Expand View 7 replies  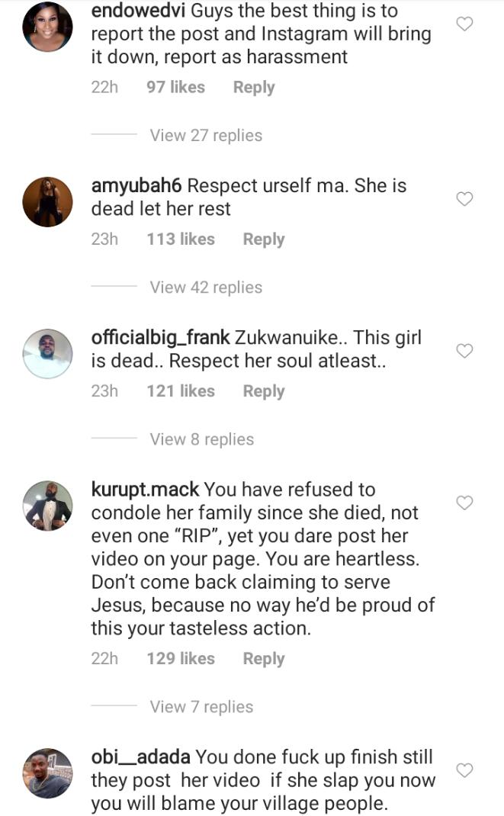coord(202,707)
